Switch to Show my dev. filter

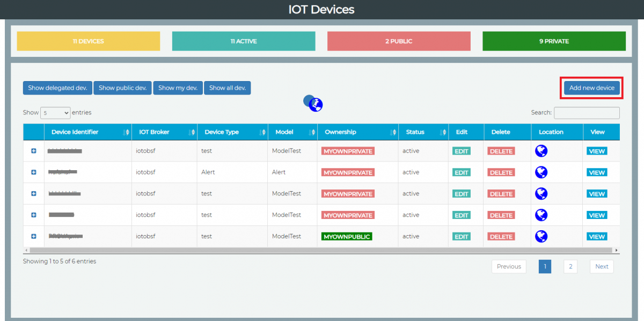pyautogui.click(x=178, y=88)
